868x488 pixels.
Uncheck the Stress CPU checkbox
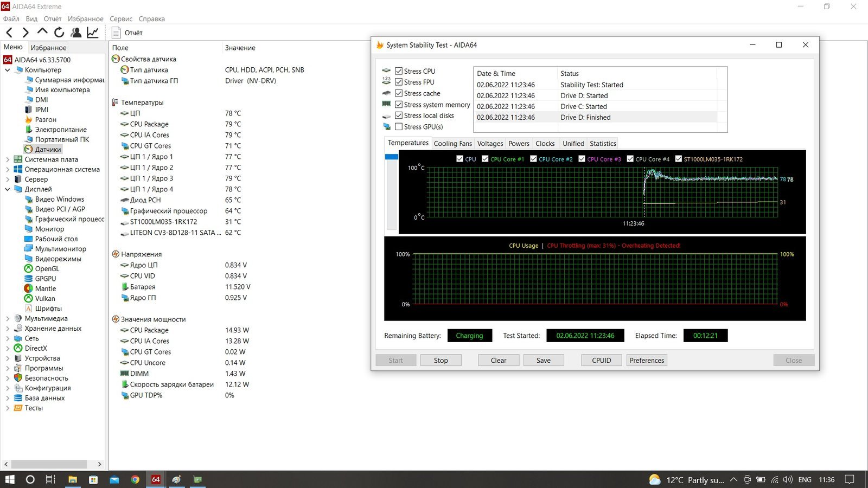click(399, 71)
